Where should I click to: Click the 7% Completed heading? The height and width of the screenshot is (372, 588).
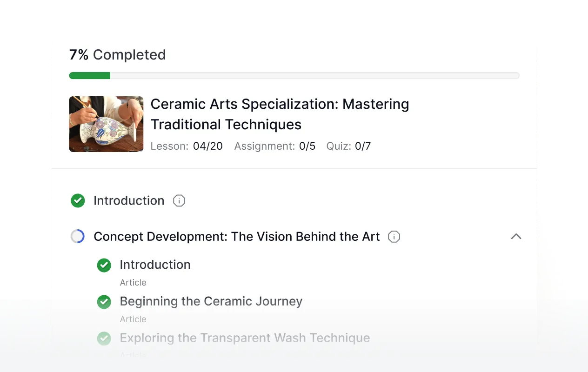[x=117, y=55]
